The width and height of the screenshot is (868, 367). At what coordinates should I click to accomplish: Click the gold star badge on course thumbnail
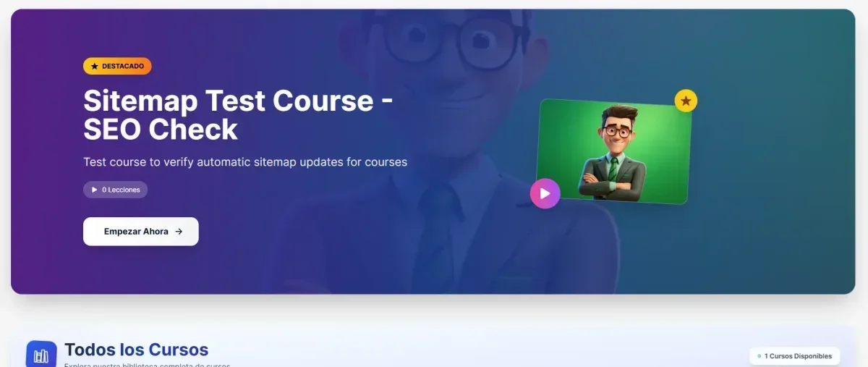click(686, 101)
